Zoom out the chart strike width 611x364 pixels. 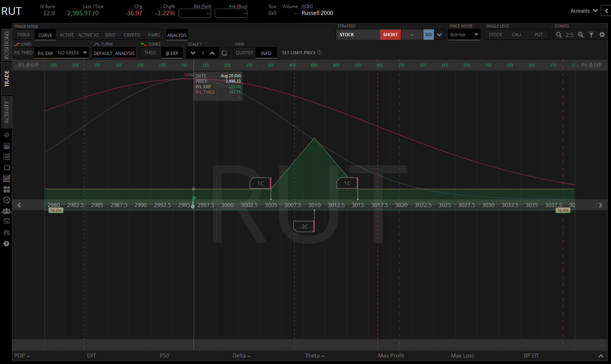tap(559, 35)
